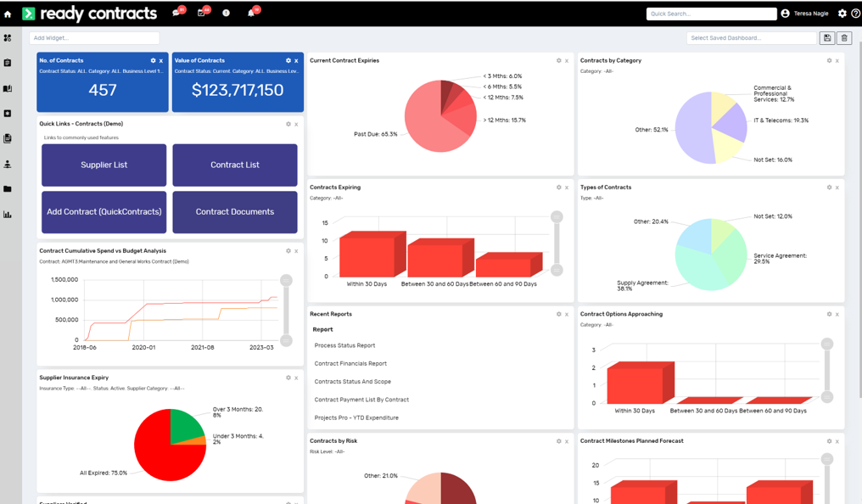Open settings for Supplier Insurance Expiry widget
The width and height of the screenshot is (862, 504).
tap(288, 378)
